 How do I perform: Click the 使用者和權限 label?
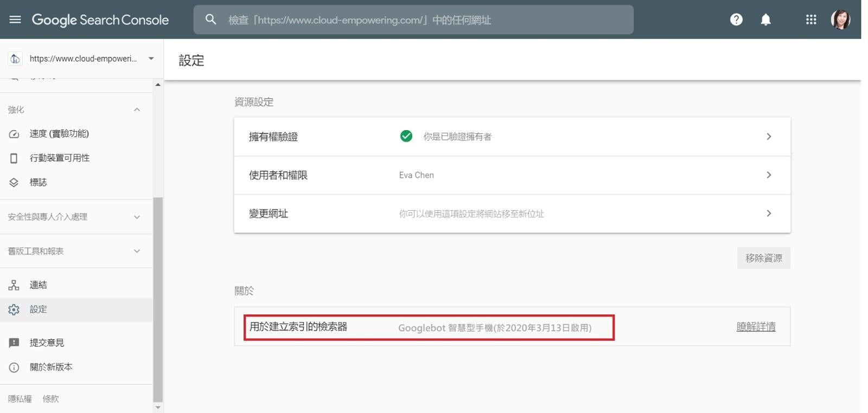(x=278, y=175)
